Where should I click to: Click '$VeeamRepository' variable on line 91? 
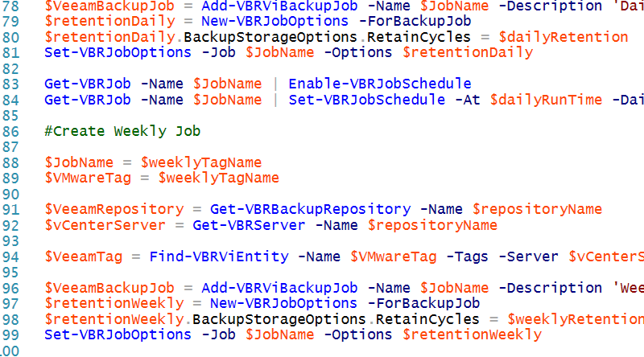114,209
